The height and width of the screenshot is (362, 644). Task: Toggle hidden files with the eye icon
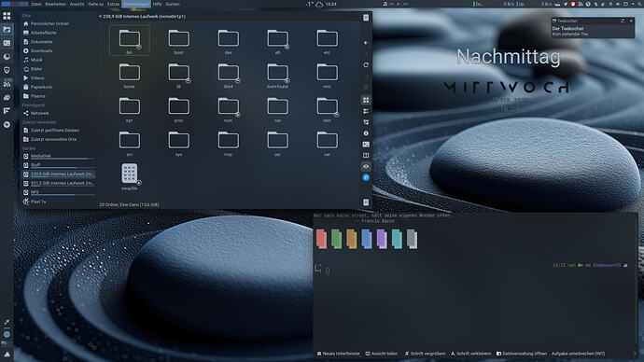point(366,167)
